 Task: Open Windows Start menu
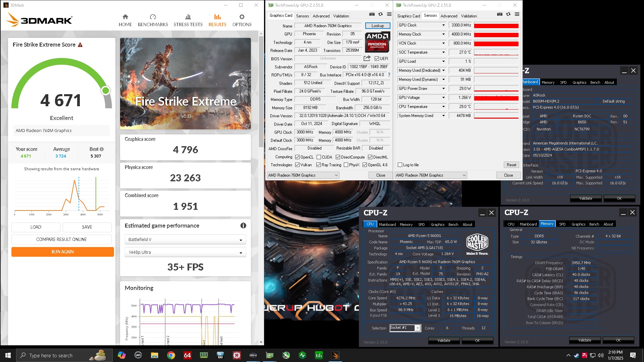click(x=8, y=355)
